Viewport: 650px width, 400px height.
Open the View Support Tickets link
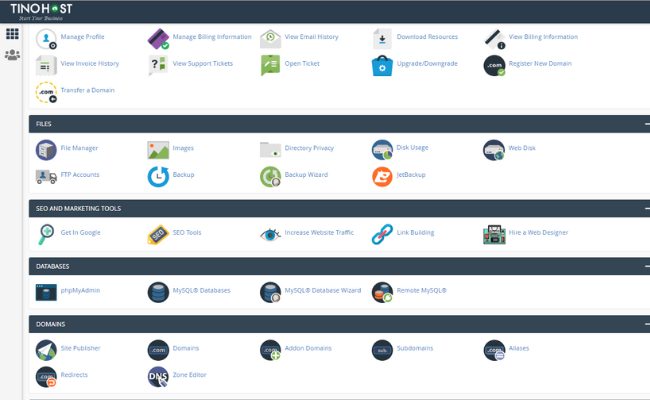click(203, 63)
